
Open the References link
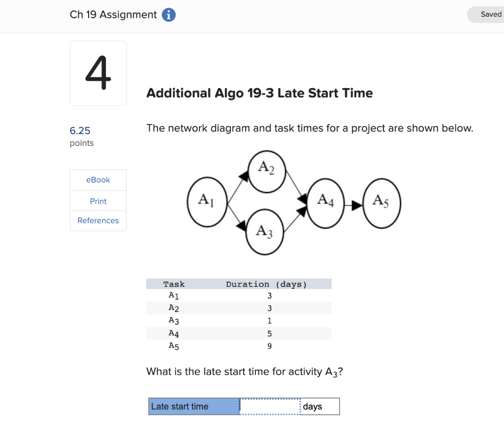[x=98, y=220]
